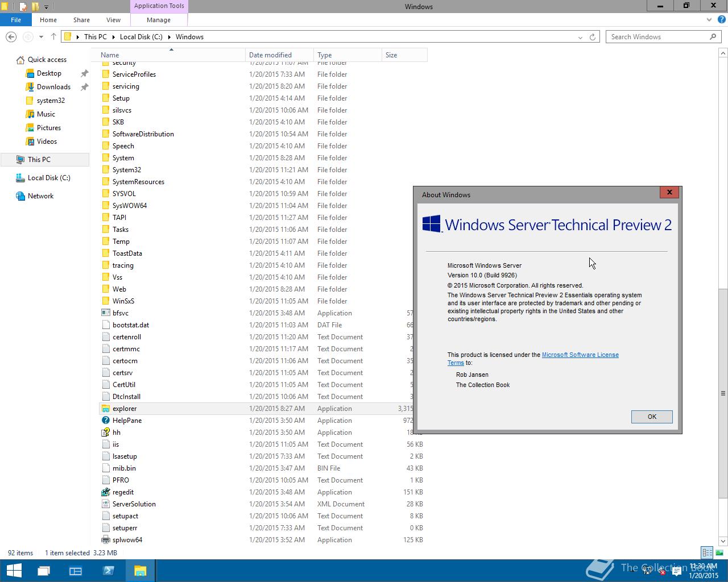
Task: Open Task View from taskbar
Action: point(44,571)
